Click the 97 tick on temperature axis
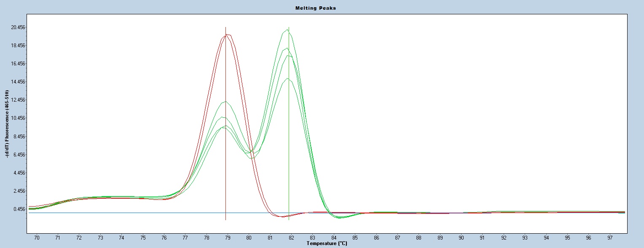This screenshot has width=644, height=248. pos(609,238)
